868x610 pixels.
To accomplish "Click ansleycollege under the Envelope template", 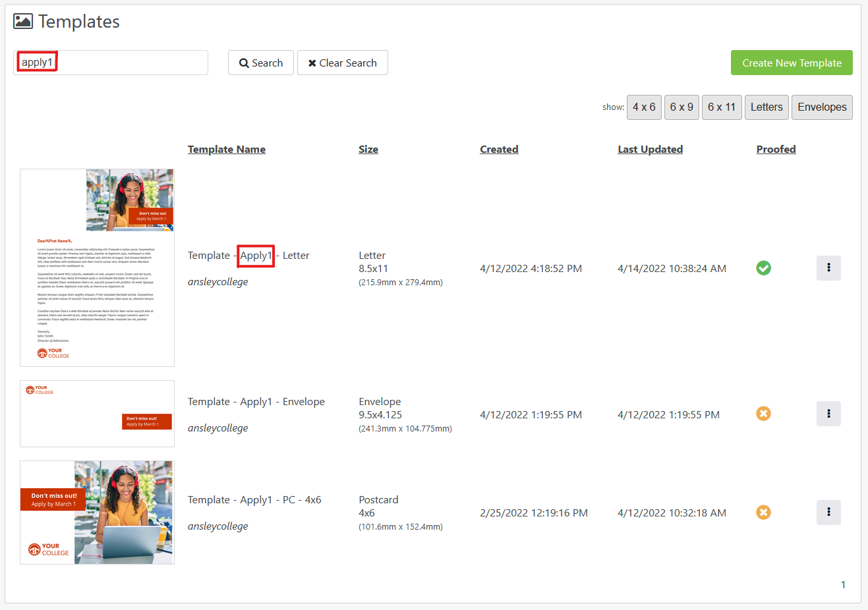I will [x=218, y=428].
